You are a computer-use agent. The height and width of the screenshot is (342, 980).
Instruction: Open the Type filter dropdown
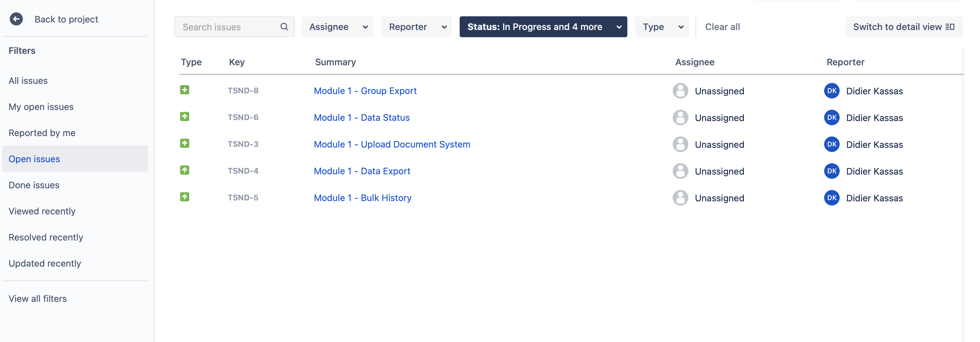tap(662, 27)
